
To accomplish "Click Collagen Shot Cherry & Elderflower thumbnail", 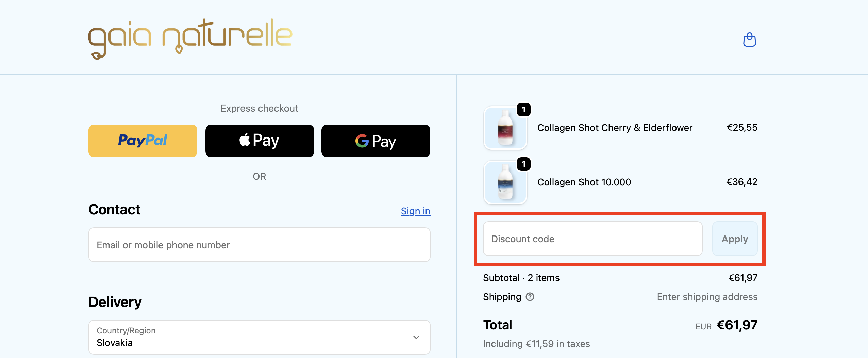I will 505,128.
